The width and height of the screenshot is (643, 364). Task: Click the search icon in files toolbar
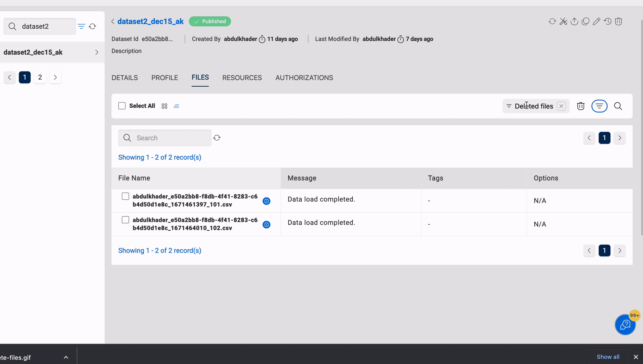tap(618, 106)
